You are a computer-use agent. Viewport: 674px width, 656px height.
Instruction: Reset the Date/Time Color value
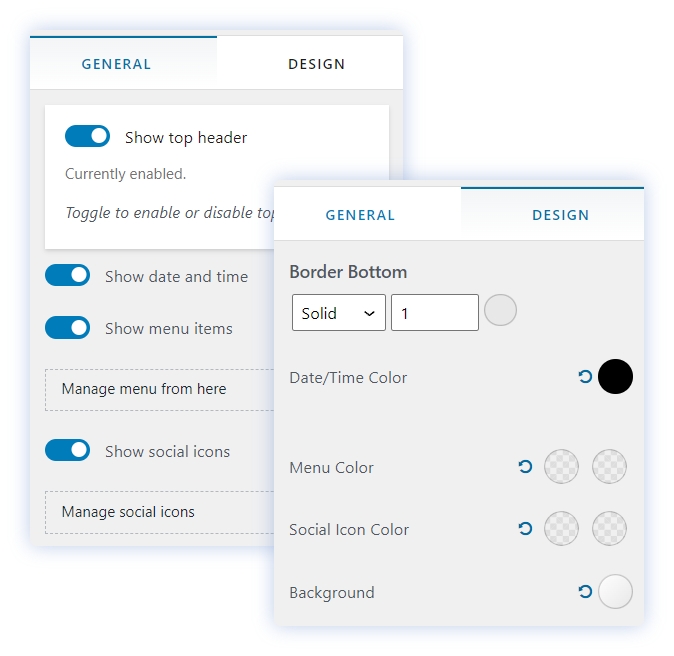[585, 377]
